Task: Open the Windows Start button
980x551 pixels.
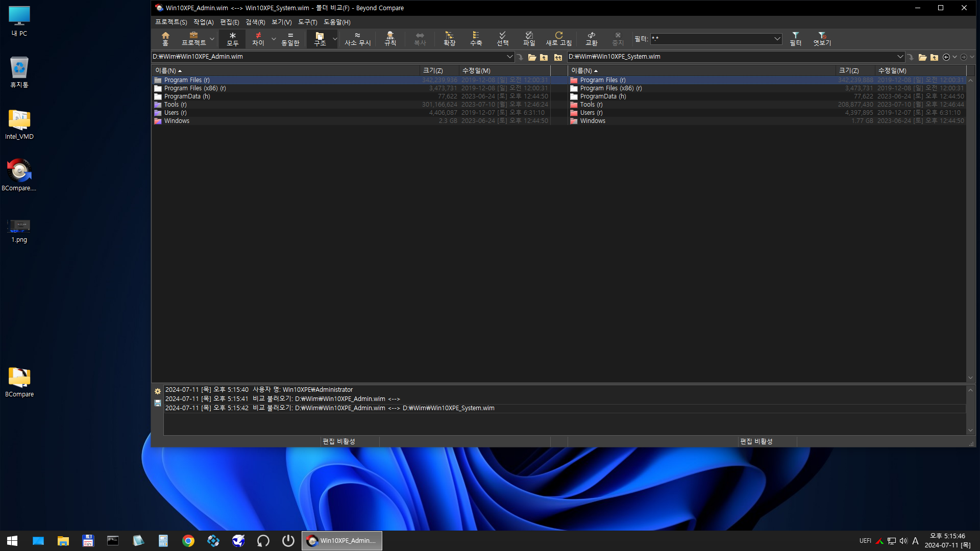Action: pyautogui.click(x=12, y=541)
